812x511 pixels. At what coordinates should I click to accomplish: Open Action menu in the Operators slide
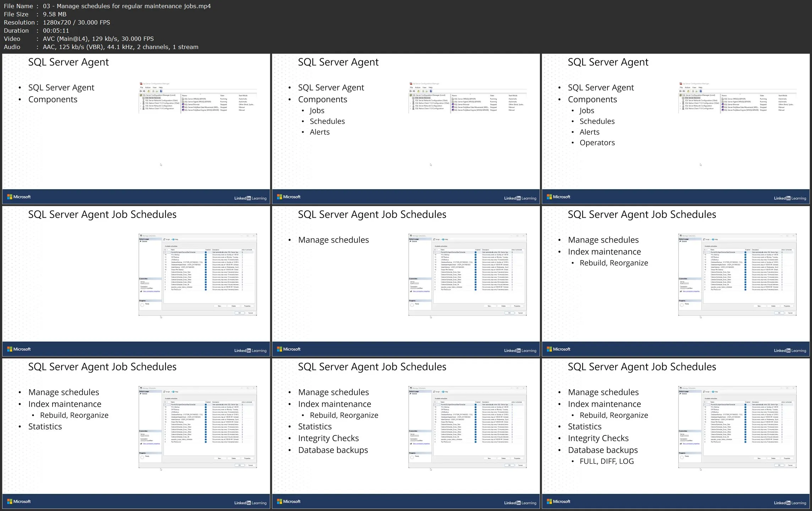687,87
